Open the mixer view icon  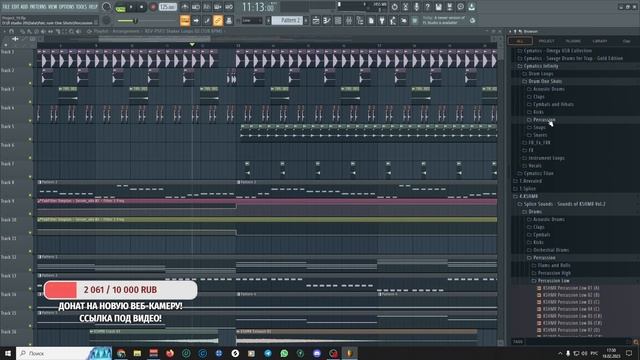pos(349,20)
